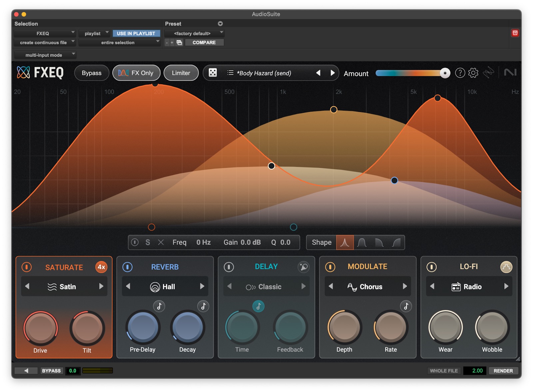Click the Lo-Fi module round icon

(x=506, y=267)
